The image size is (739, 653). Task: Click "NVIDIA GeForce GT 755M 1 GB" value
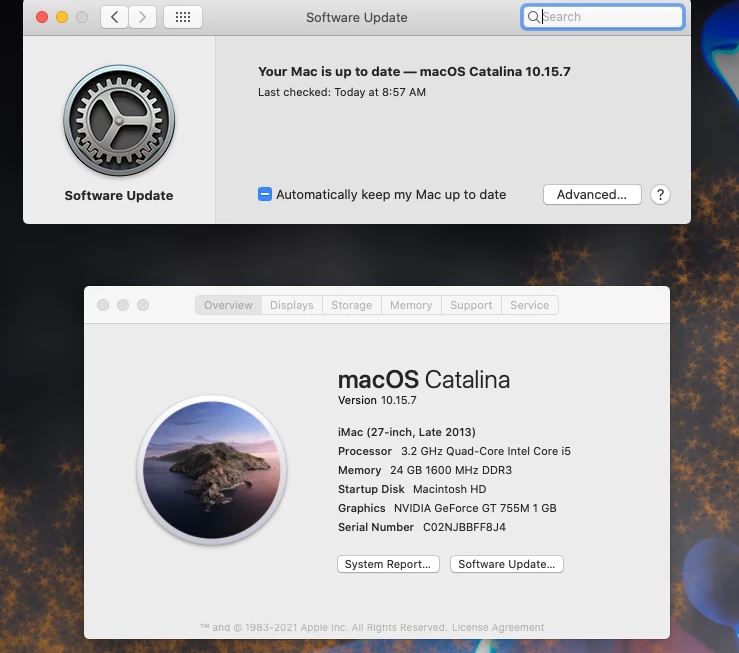click(x=475, y=508)
